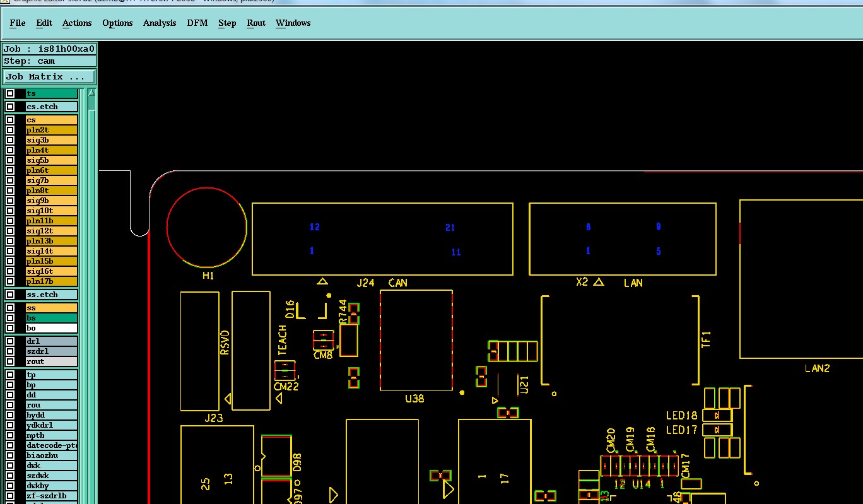
Task: Open the Edit menu
Action: pos(44,23)
